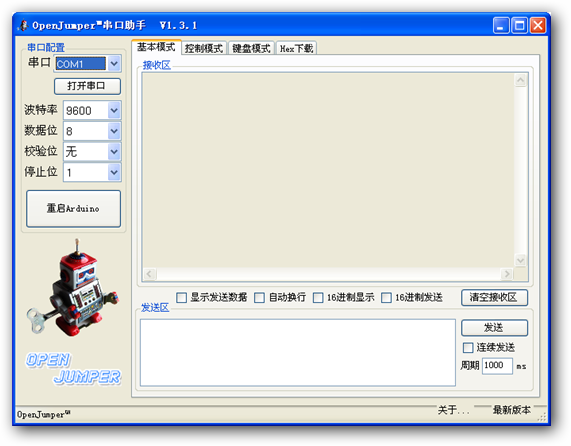Toggle the 自动换行 checkbox

(x=259, y=297)
